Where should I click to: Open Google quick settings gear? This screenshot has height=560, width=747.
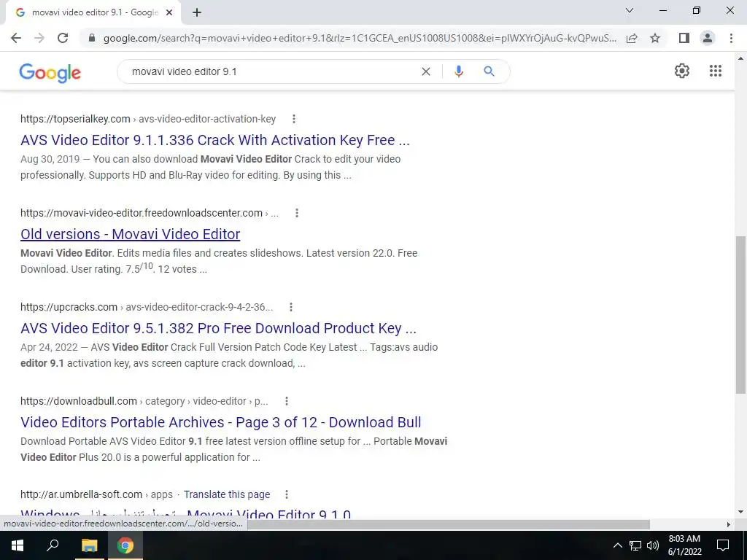[x=682, y=71]
